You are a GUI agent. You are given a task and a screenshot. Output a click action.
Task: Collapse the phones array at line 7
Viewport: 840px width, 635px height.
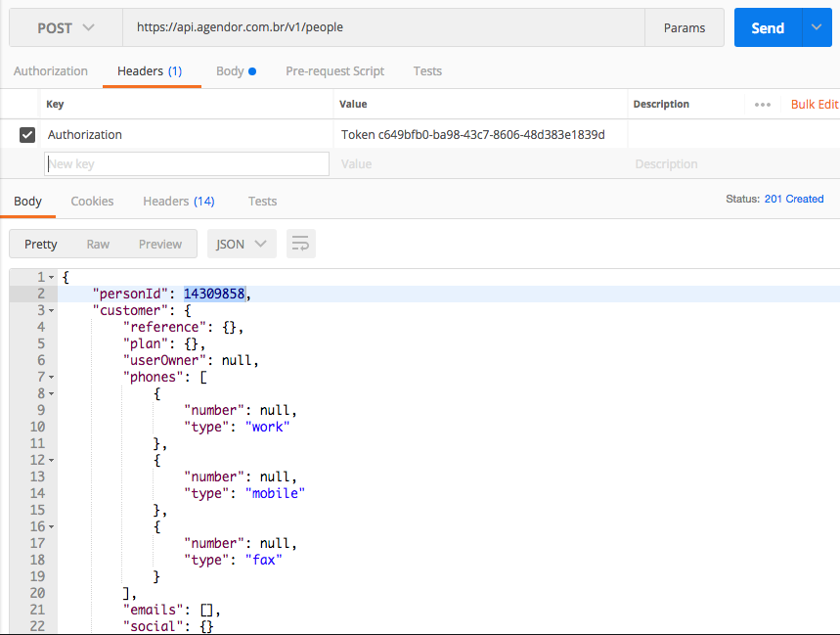[x=52, y=378]
